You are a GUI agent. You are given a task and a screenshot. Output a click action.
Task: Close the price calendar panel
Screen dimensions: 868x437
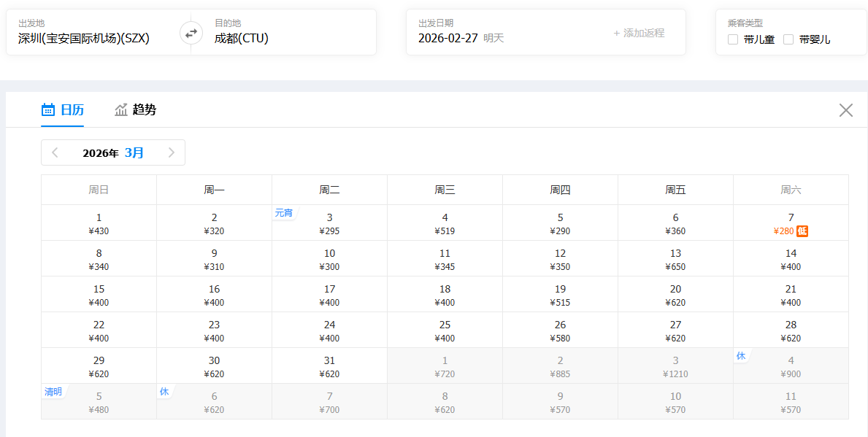845,110
